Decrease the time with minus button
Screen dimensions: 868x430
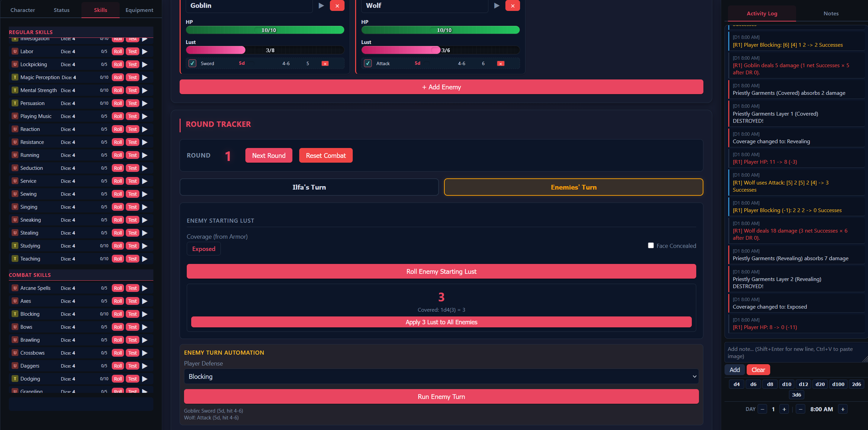coord(801,409)
